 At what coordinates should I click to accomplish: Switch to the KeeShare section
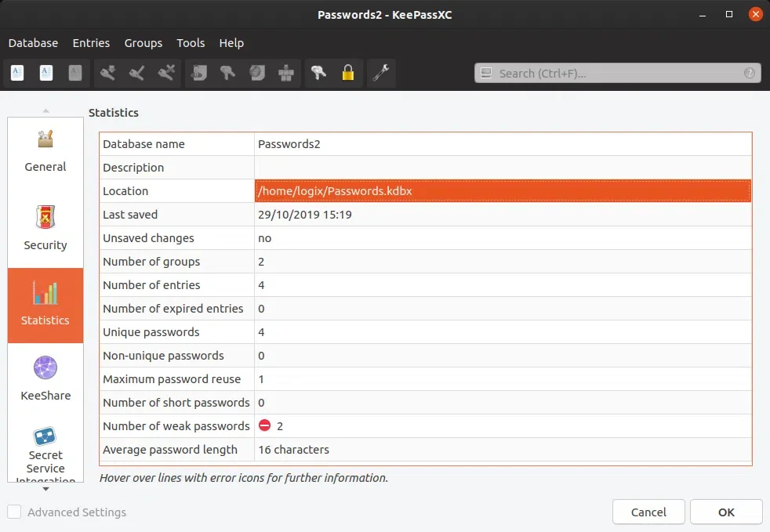tap(45, 378)
